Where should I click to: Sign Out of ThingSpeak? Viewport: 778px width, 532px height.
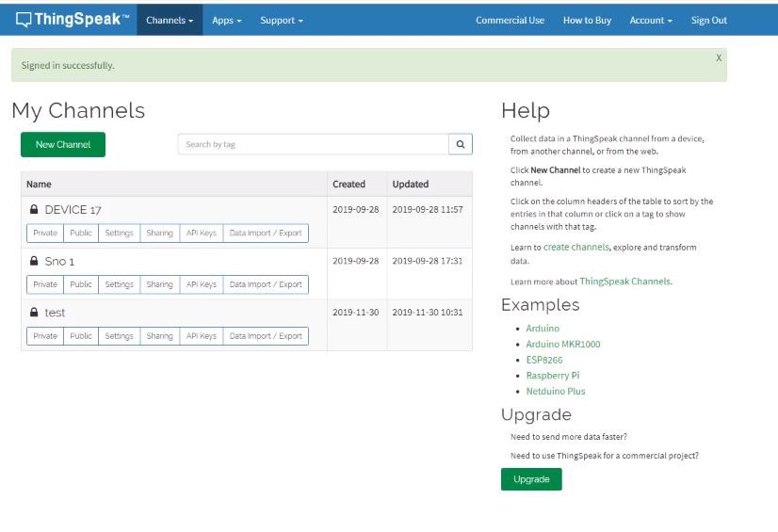708,20
